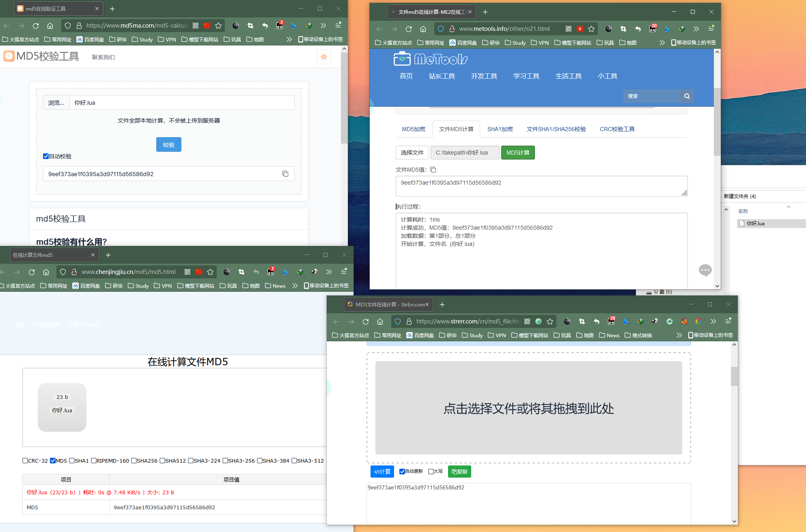The width and height of the screenshot is (806, 532).
Task: Click the copy icon in MD5校验工具 result
Action: click(x=285, y=174)
